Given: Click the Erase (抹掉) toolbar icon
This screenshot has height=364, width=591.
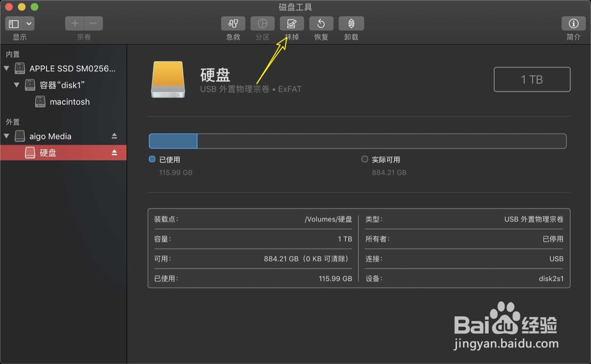Looking at the screenshot, I should point(291,24).
